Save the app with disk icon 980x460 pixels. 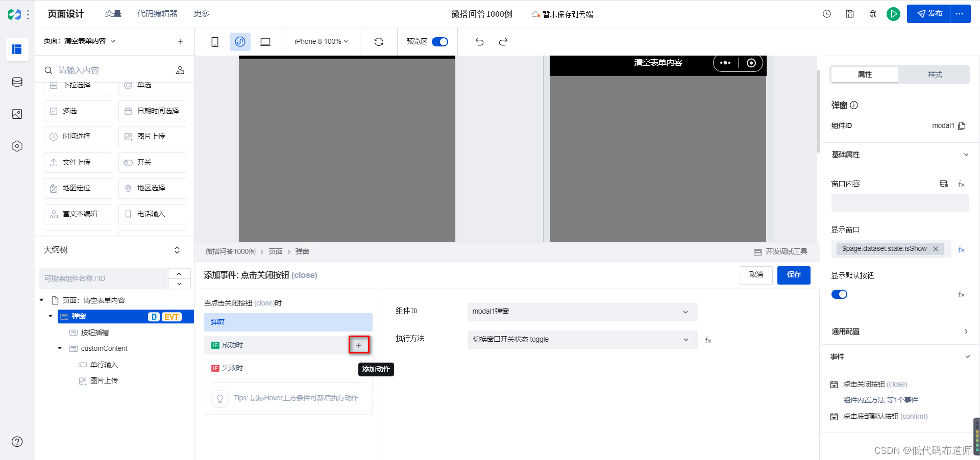click(850, 14)
